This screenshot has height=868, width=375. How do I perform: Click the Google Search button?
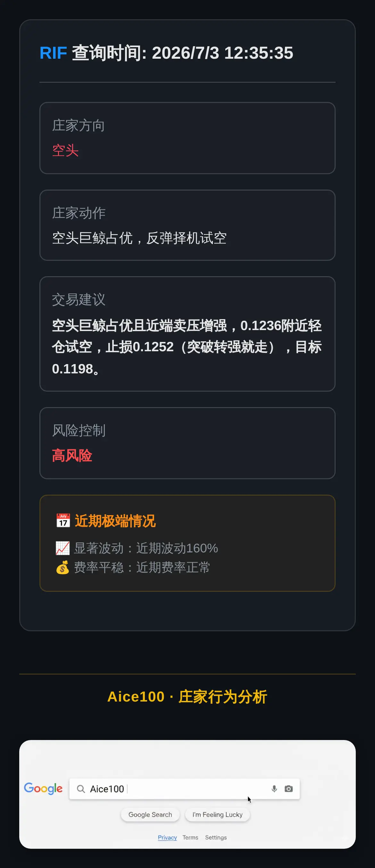point(150,814)
